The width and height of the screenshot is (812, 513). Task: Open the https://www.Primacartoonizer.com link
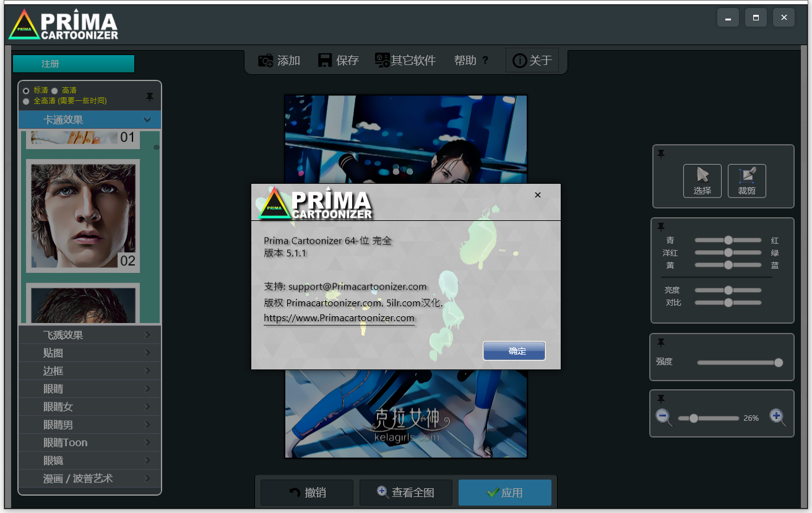click(x=339, y=317)
